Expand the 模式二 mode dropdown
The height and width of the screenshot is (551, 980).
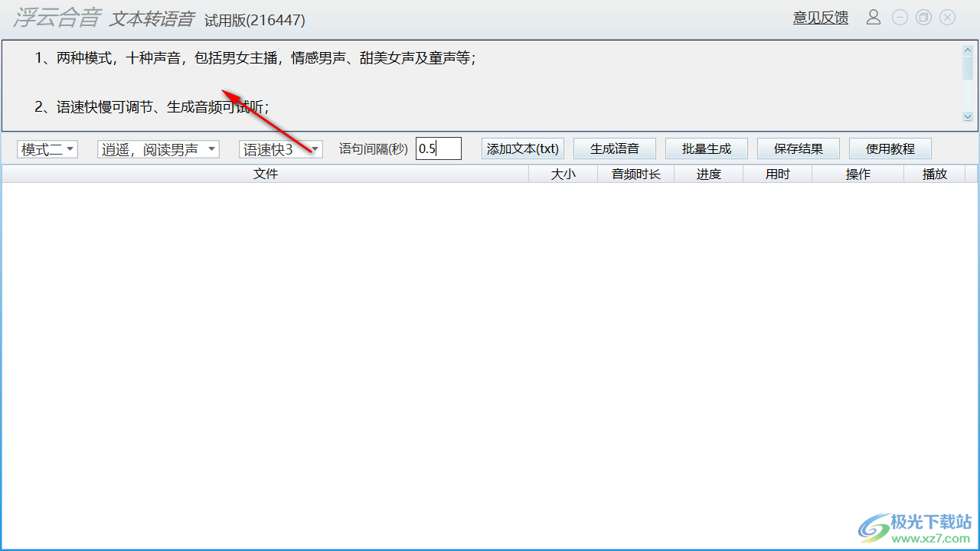click(x=47, y=149)
